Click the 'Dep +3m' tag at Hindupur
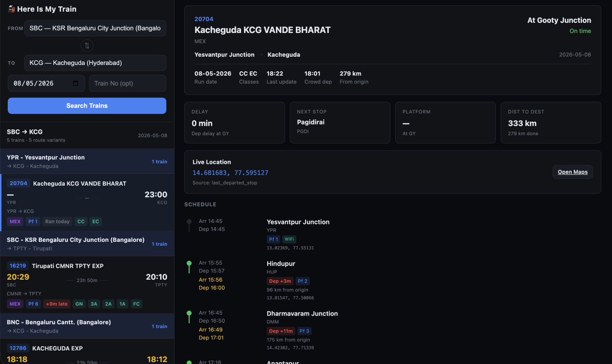The image size is (612, 364). 280,281
